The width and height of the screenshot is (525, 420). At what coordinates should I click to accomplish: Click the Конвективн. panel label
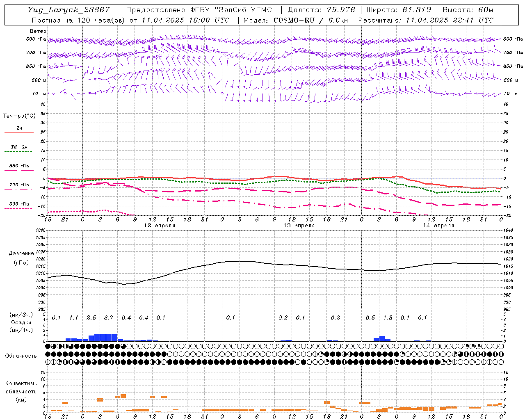pyautogui.click(x=21, y=383)
